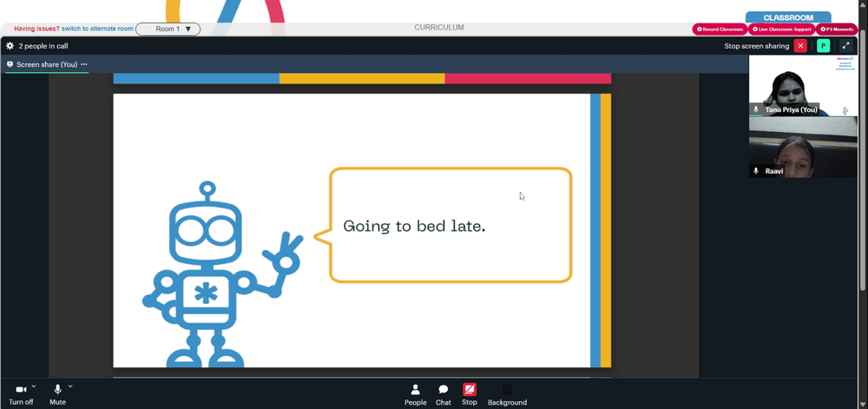Click mic icon on Tanu Priya tile
Viewport: 868px width, 409px height.
coord(756,109)
